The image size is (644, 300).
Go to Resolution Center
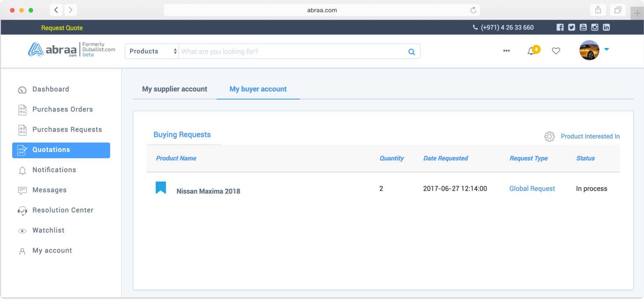pyautogui.click(x=63, y=210)
